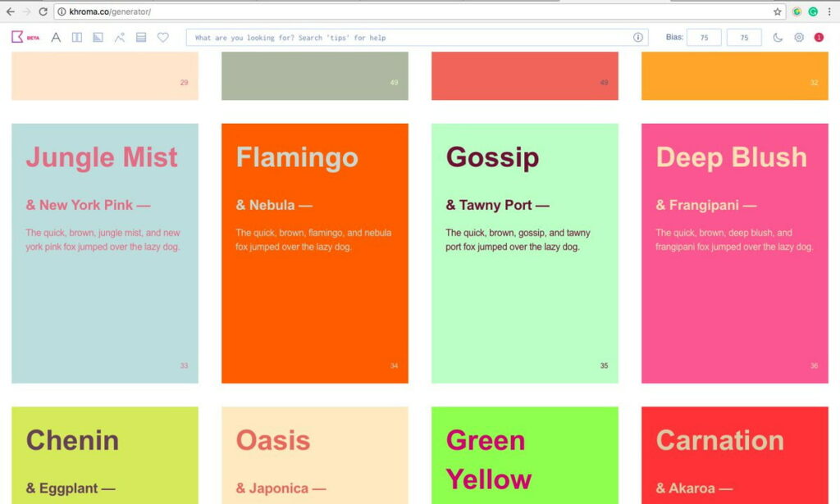
Task: Open Khroma settings with the gear icon
Action: (798, 37)
